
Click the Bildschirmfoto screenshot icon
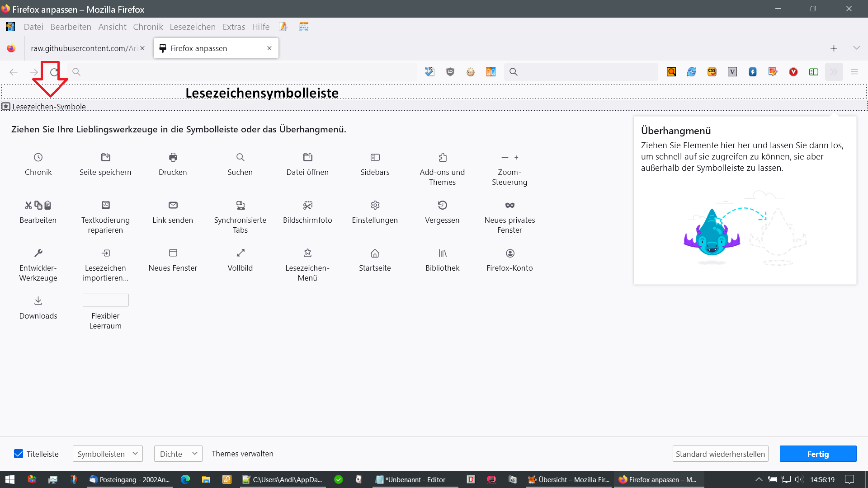pos(307,205)
